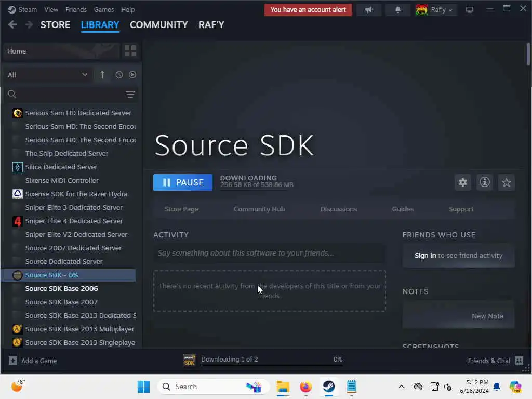Go to the STORE tab
The image size is (532, 399).
coord(55,25)
